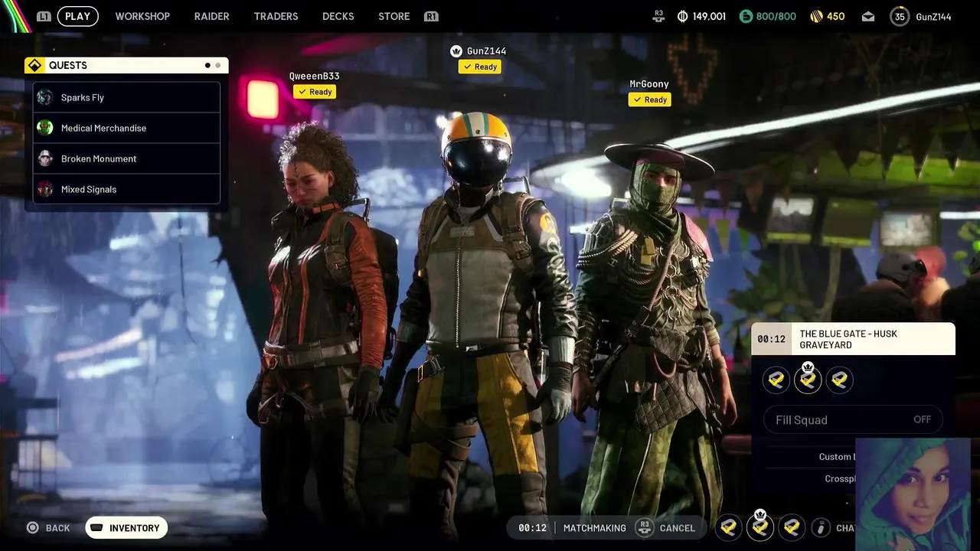Click the yellow Quests header diamond icon

[34, 66]
